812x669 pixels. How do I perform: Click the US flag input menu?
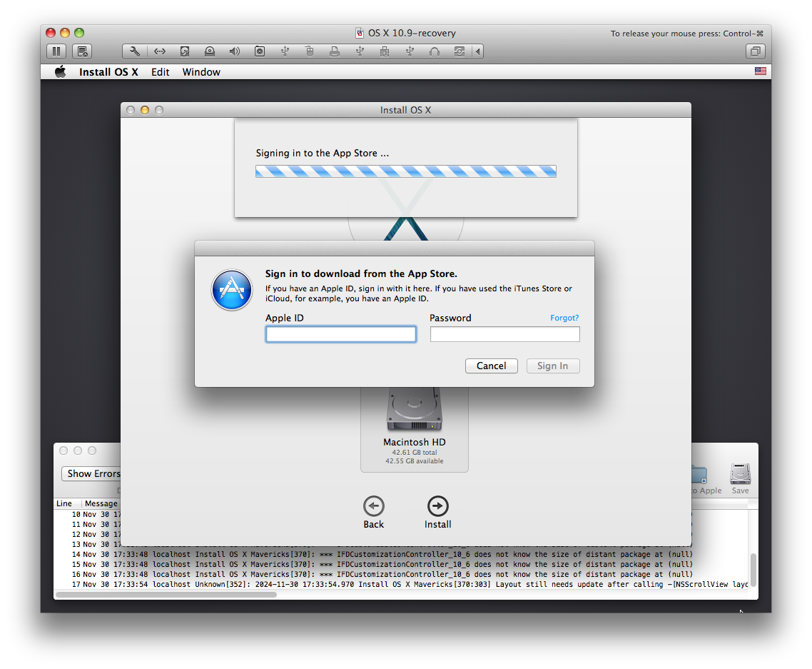[x=760, y=71]
